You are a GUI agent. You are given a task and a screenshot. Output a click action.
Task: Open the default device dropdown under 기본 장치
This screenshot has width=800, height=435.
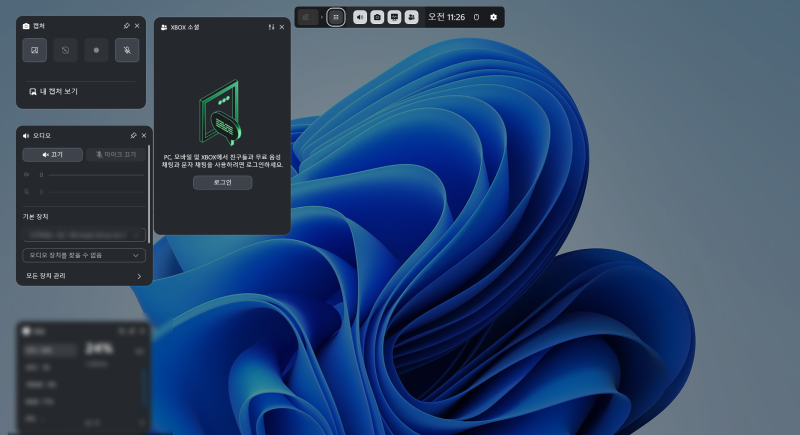(x=84, y=235)
